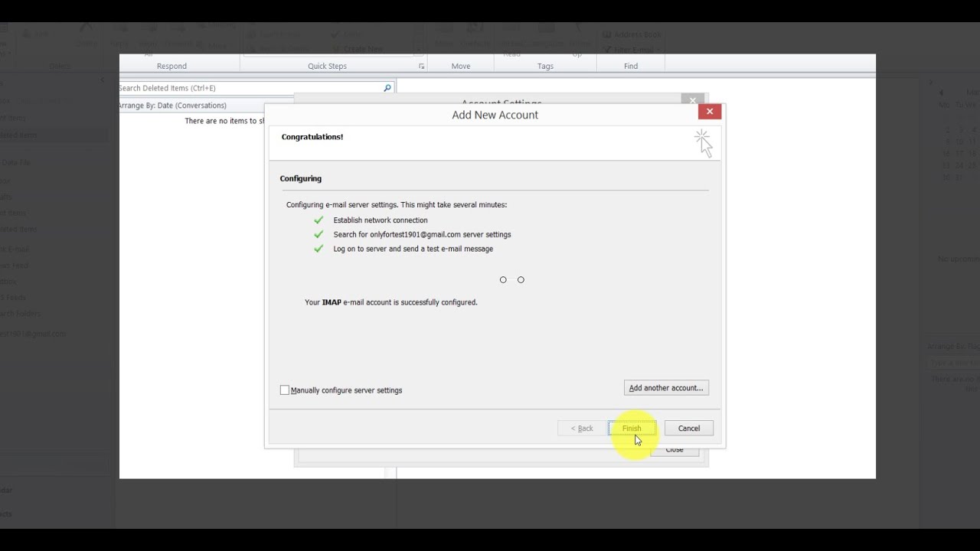Screen dimensions: 980x551
Task: Click the Configuring section heading
Action: click(301, 178)
